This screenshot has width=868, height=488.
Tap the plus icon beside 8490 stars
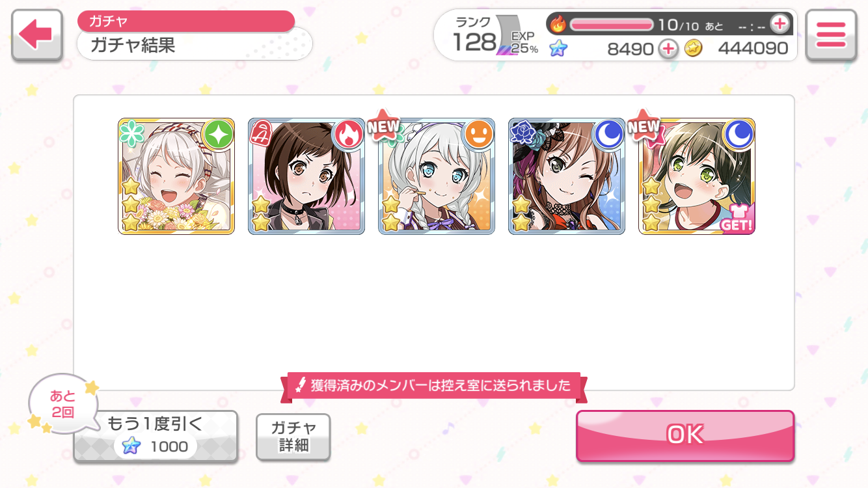(668, 48)
